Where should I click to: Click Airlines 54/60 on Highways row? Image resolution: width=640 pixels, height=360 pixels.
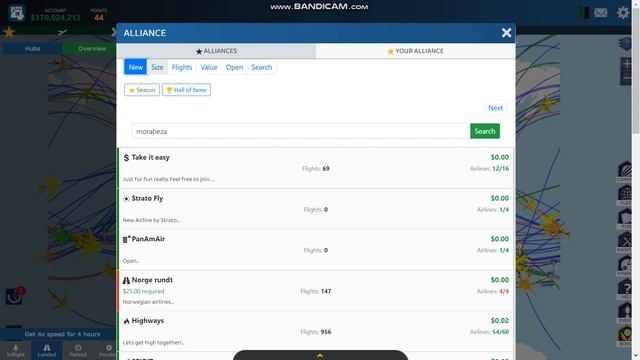489,332
